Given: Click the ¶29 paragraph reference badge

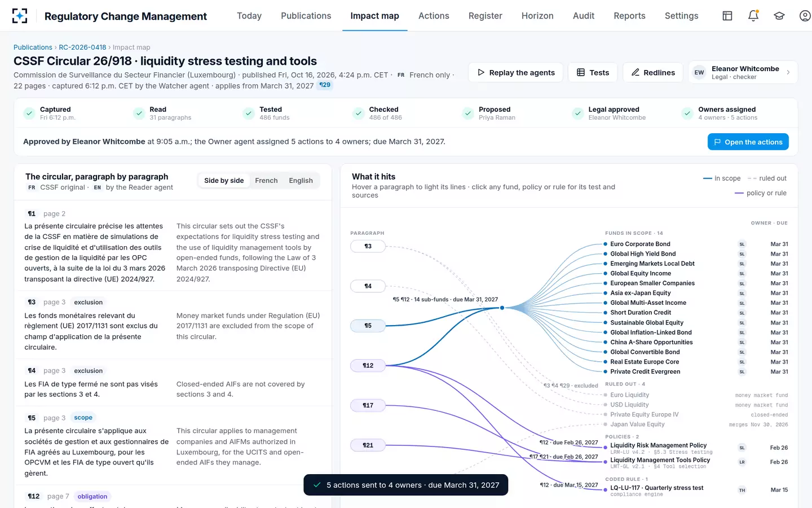Looking at the screenshot, I should pos(325,85).
